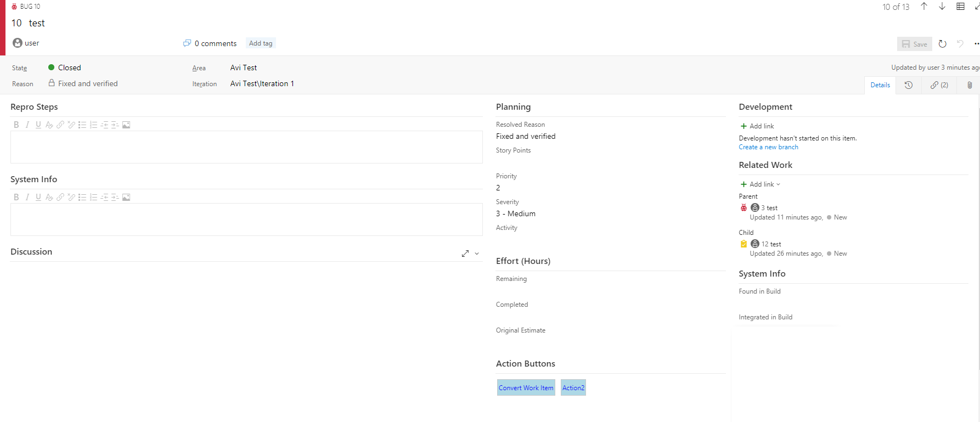This screenshot has height=422, width=980.
Task: Click the refresh work item icon
Action: (x=943, y=44)
